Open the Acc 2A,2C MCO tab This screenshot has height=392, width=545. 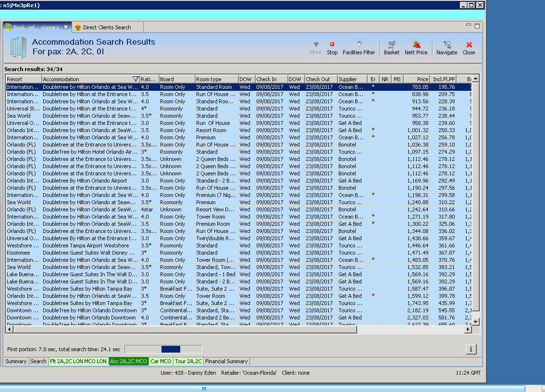129,361
